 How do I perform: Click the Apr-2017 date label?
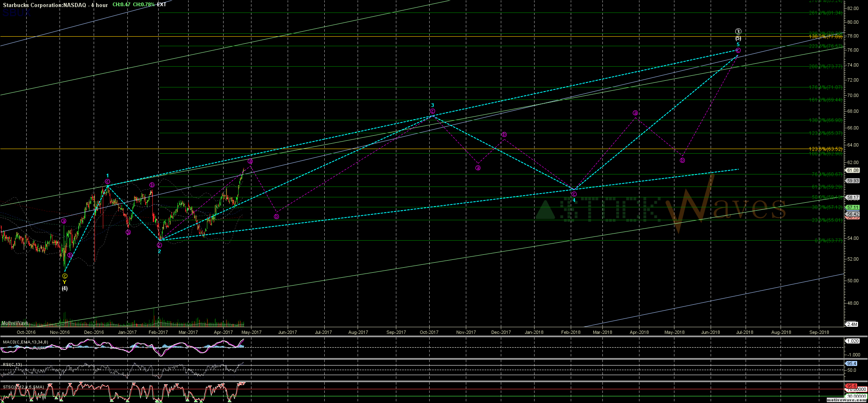224,332
